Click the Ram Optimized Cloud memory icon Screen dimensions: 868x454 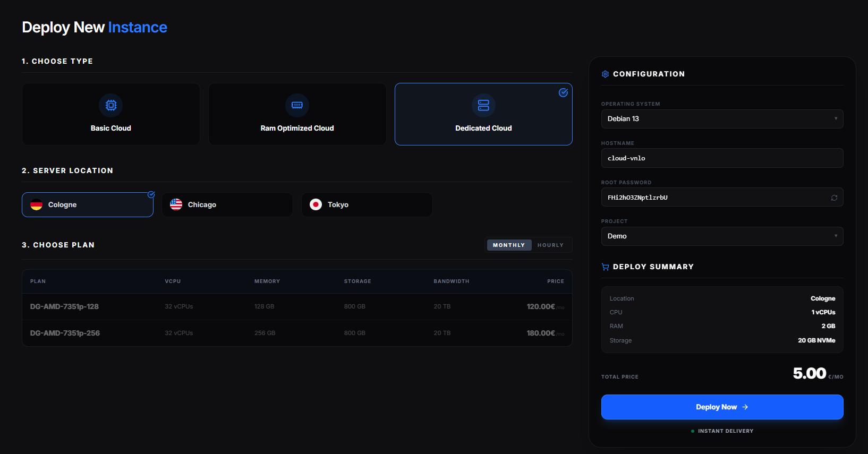[x=297, y=105]
